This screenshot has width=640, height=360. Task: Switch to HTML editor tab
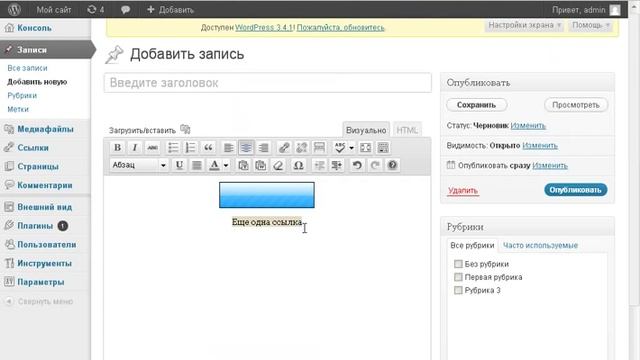coord(407,130)
